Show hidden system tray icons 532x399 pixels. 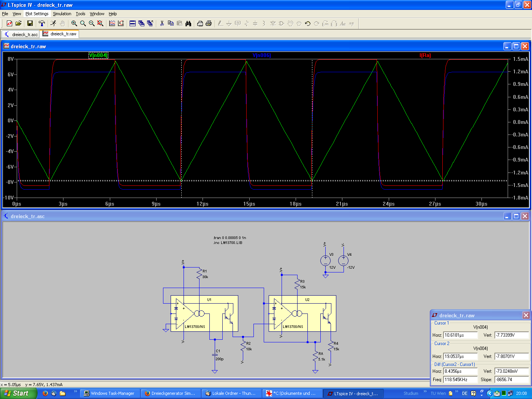tap(489, 393)
